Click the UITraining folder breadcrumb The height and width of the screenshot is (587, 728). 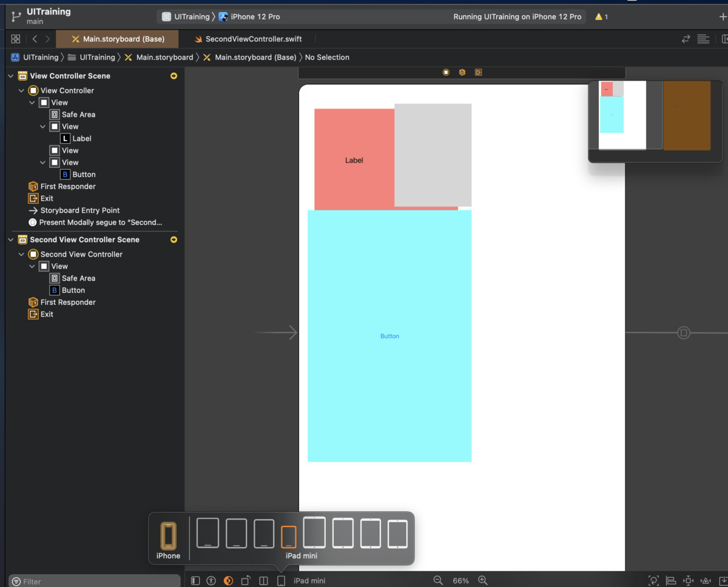[91, 57]
